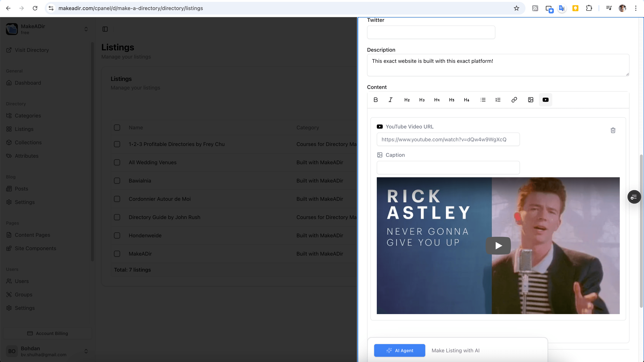
Task: Click the YouTube embed toolbar icon
Action: click(x=545, y=100)
